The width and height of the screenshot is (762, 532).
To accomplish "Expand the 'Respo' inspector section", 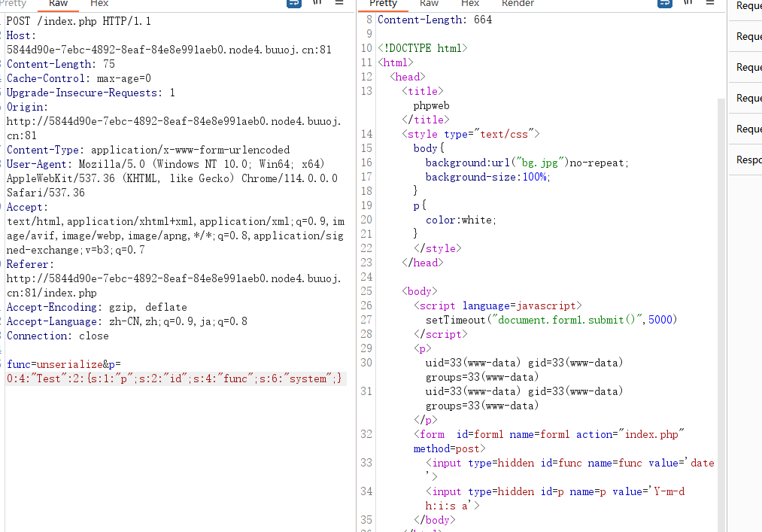I will click(748, 160).
